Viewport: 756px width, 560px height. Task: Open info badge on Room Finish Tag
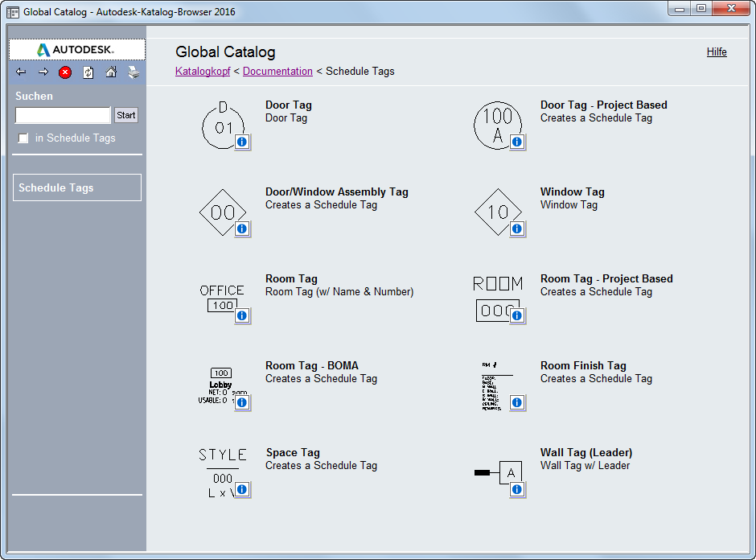tap(517, 402)
